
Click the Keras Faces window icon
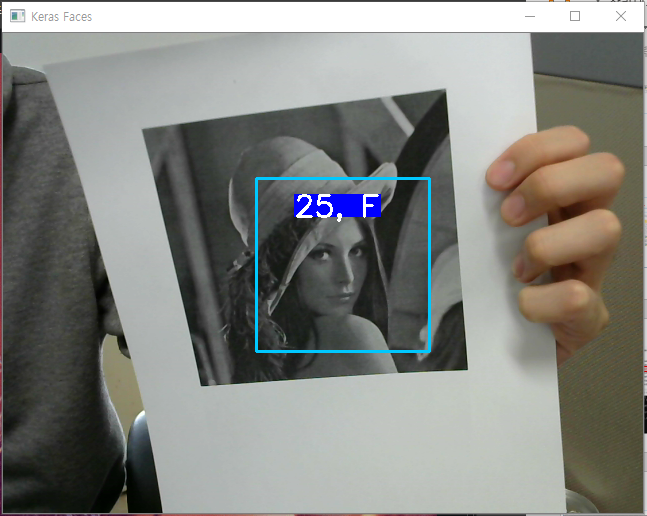pyautogui.click(x=17, y=16)
